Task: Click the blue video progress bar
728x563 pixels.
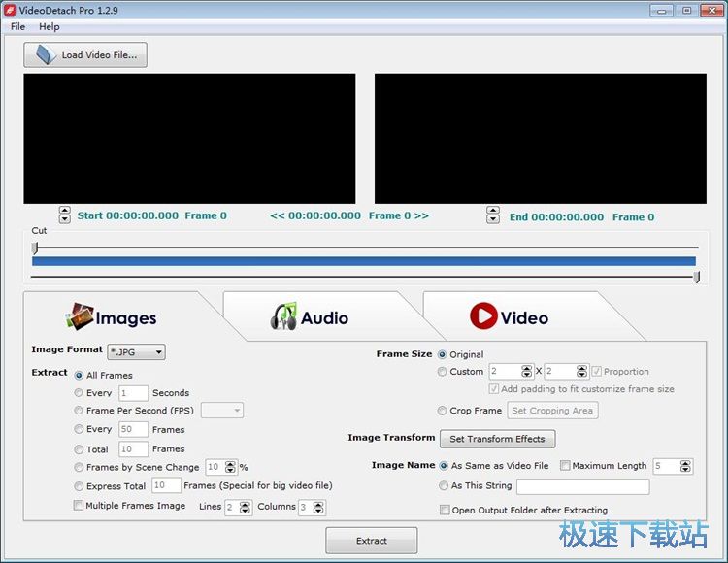Action: click(364, 261)
